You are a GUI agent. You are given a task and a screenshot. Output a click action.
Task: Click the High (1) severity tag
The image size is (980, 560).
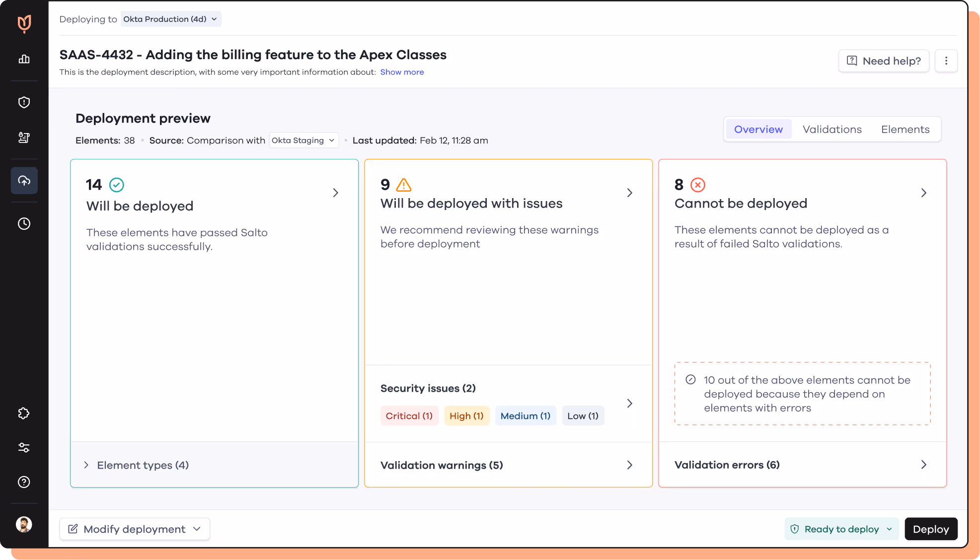(x=466, y=416)
